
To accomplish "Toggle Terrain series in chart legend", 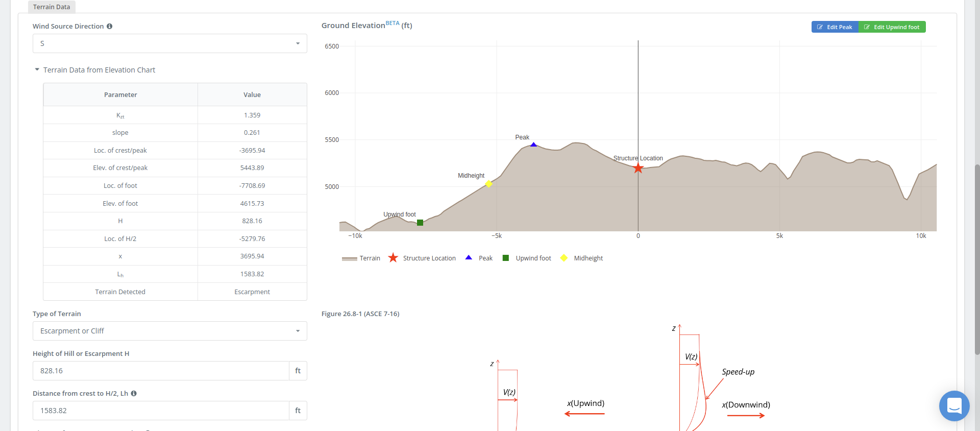I will click(x=361, y=258).
